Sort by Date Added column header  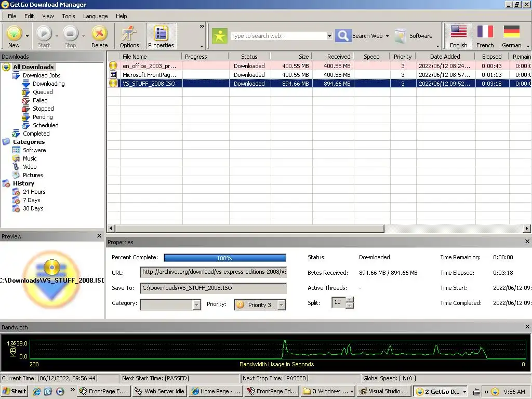tap(445, 56)
